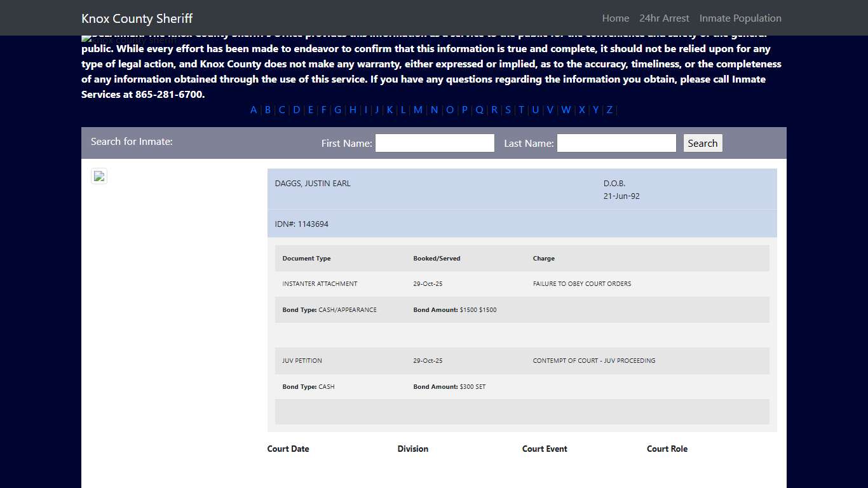Click letter G in the alphabet index
The height and width of the screenshot is (488, 868).
(337, 110)
